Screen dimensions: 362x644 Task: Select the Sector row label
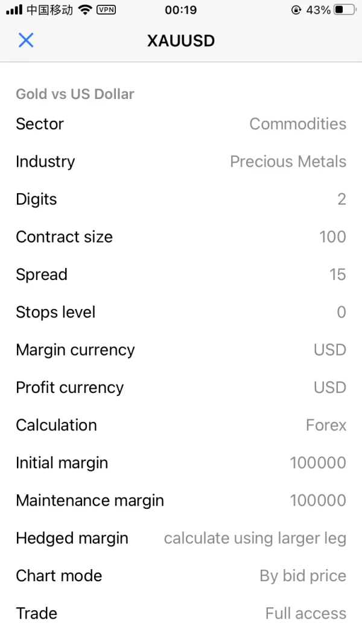point(40,124)
